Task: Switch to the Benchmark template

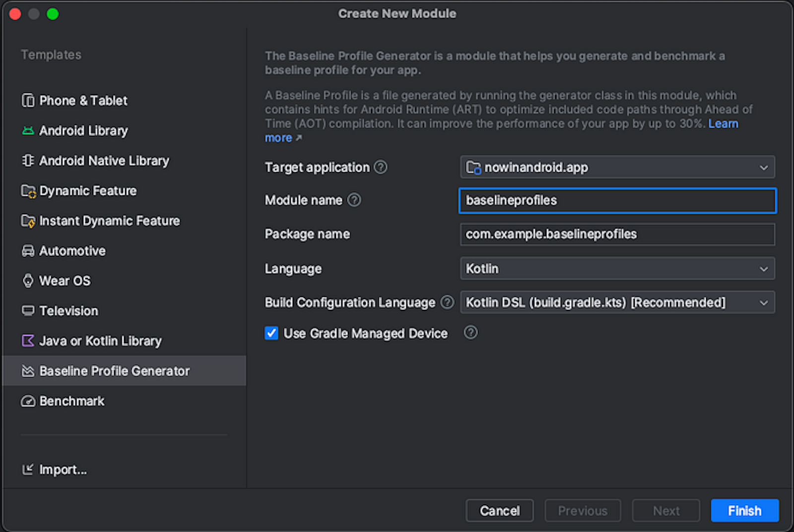Action: (71, 401)
